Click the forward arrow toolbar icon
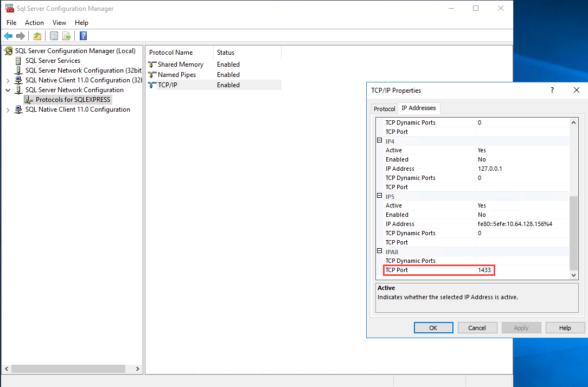The image size is (588, 387). point(21,36)
